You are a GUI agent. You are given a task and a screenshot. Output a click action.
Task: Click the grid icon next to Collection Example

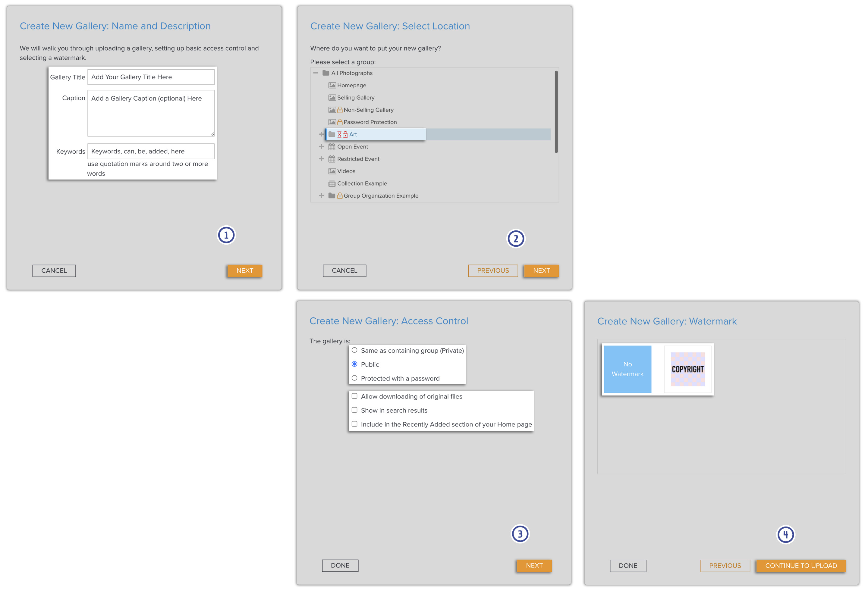tap(332, 183)
